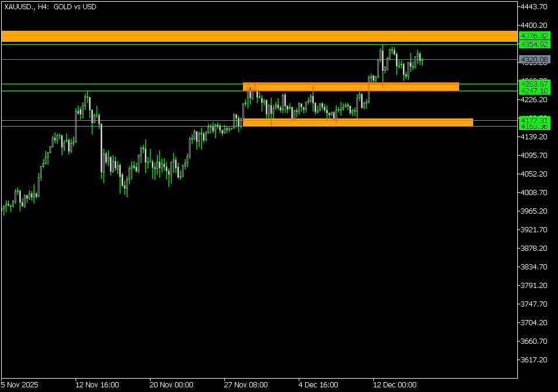
Task: Select the top orange resistance zone rectangle
Action: coord(259,36)
